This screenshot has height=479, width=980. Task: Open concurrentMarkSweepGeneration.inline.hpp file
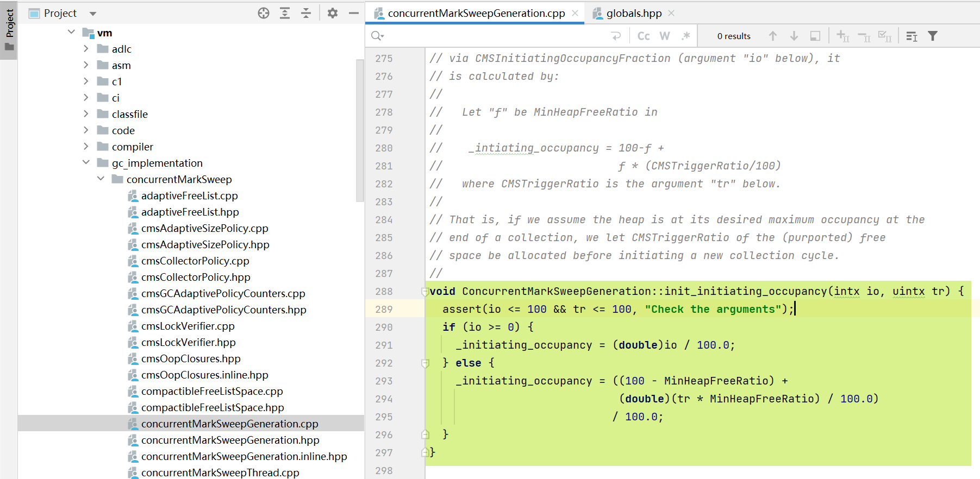pos(244,456)
